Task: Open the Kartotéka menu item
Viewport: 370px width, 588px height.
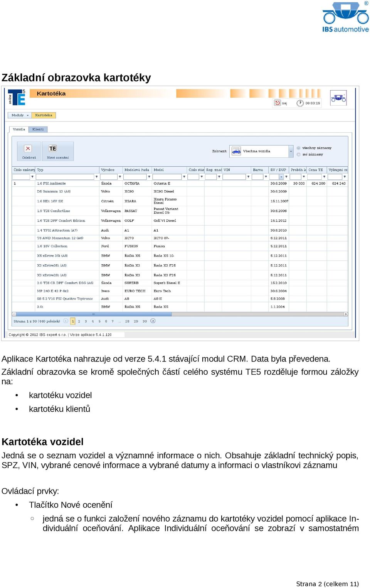Action: [44, 115]
